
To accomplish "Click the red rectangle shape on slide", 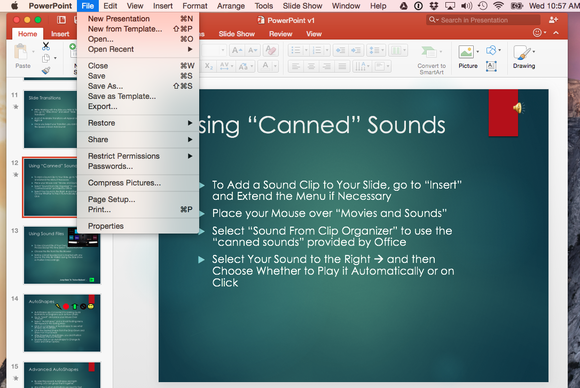I will pos(503,113).
